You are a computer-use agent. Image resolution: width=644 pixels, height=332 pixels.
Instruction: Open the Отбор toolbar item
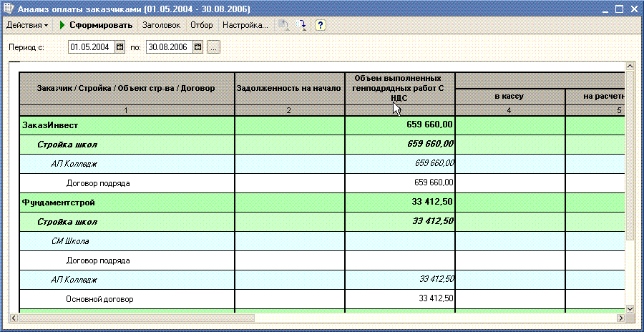coord(202,25)
